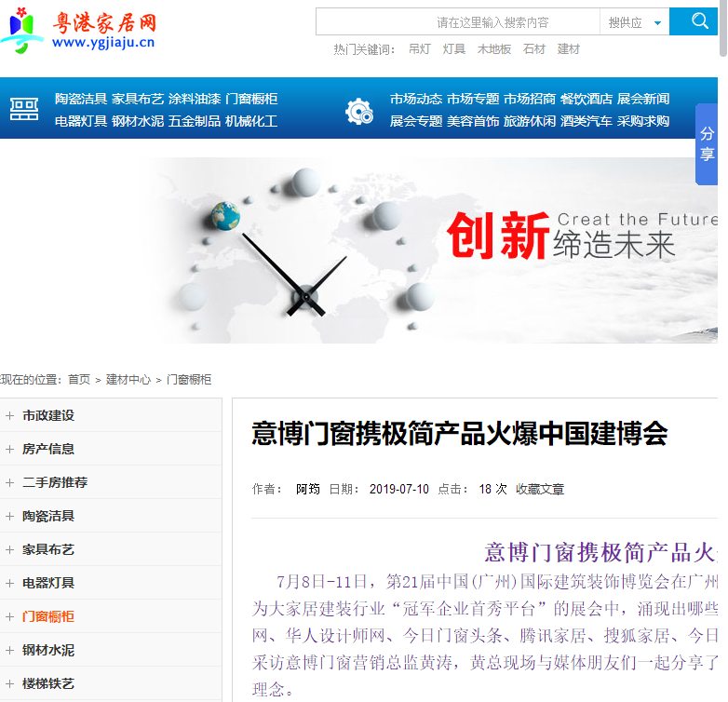Click into the search input field

pyautogui.click(x=458, y=22)
